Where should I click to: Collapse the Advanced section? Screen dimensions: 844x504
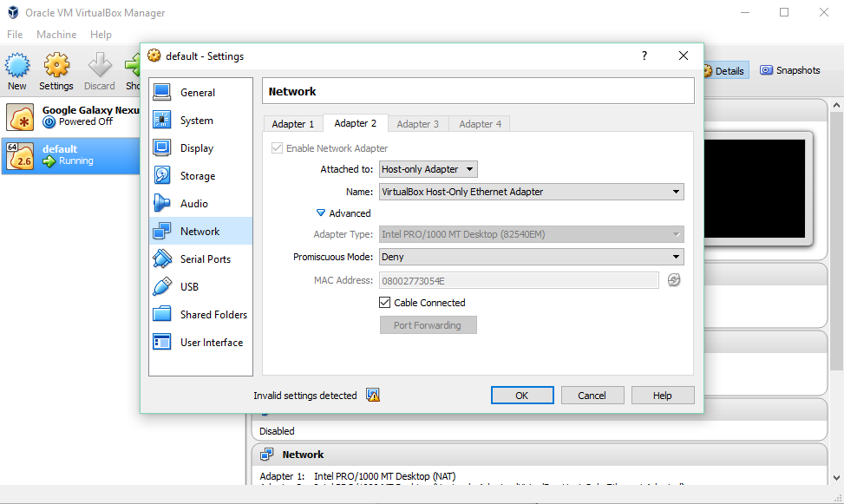pos(321,213)
